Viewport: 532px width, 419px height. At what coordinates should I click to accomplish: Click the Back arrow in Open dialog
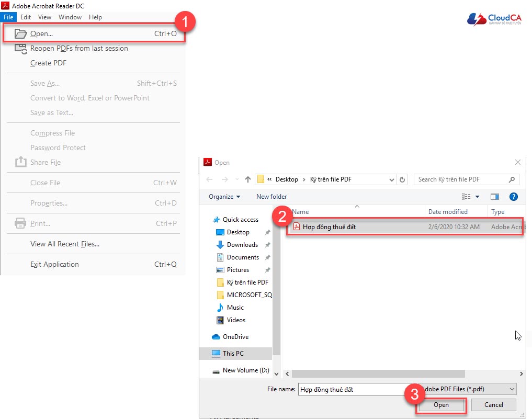(x=209, y=179)
